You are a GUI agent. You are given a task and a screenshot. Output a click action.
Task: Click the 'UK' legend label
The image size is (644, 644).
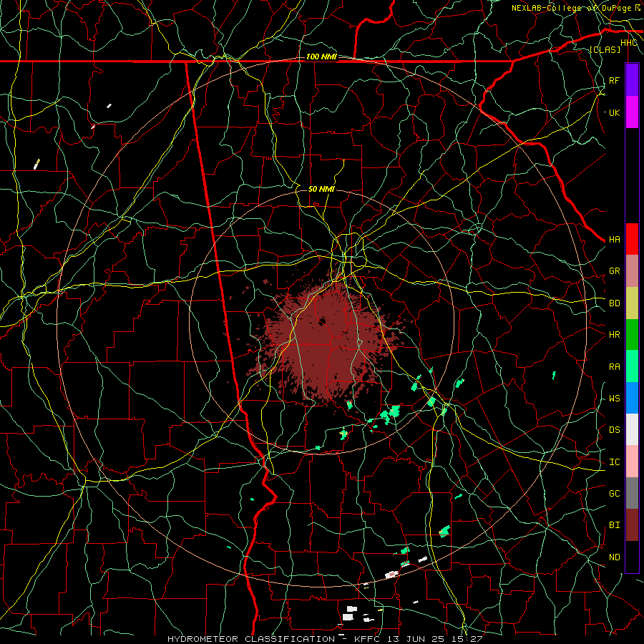[x=614, y=112]
